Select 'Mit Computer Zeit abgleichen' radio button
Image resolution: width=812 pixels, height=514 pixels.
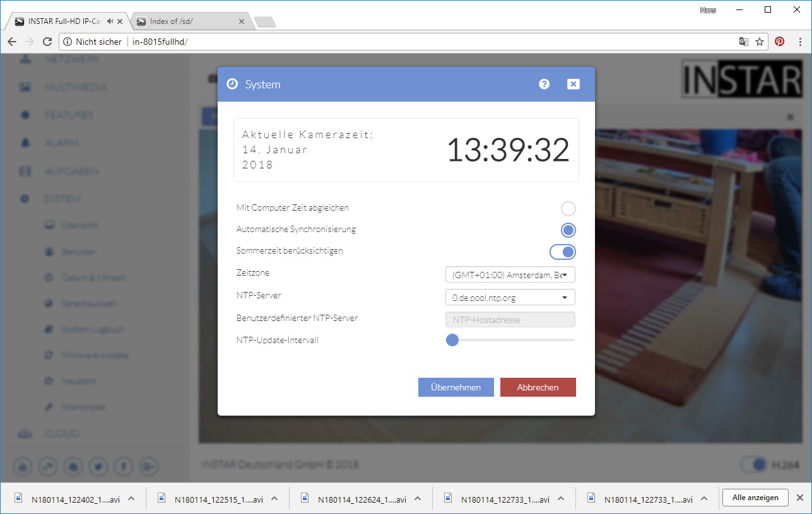568,209
